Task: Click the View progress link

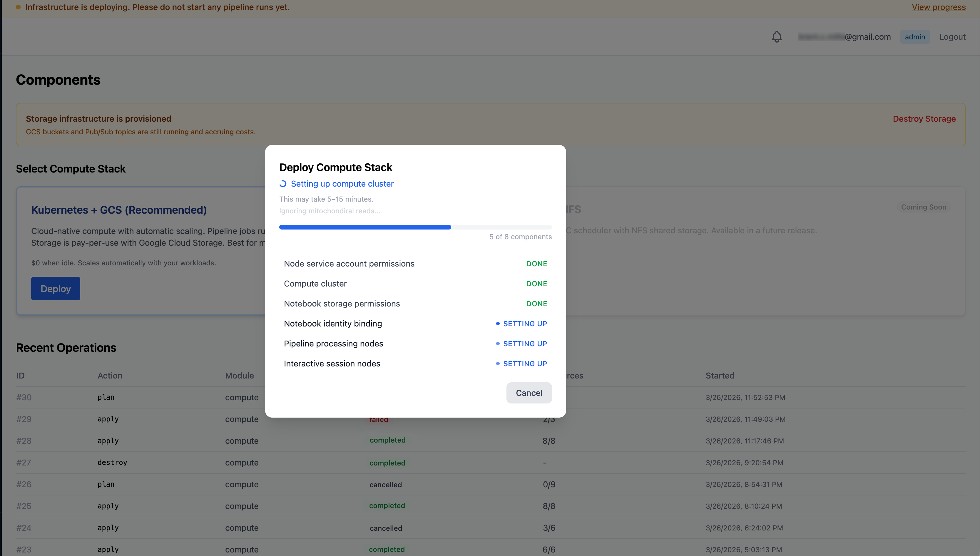Action: click(x=939, y=7)
